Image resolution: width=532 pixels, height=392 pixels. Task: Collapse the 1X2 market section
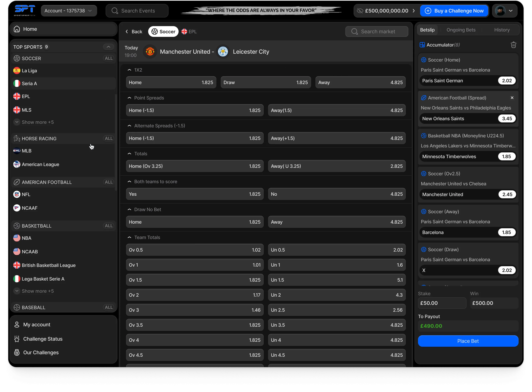129,70
